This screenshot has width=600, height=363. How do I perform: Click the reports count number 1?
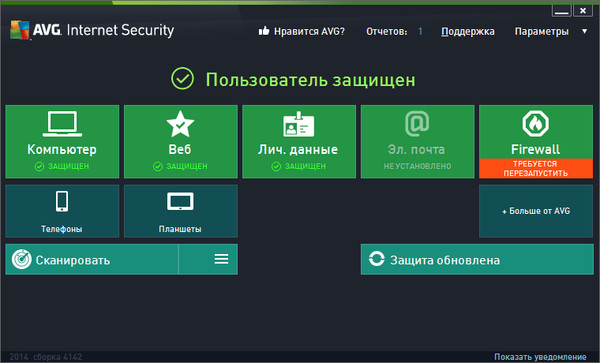point(420,31)
